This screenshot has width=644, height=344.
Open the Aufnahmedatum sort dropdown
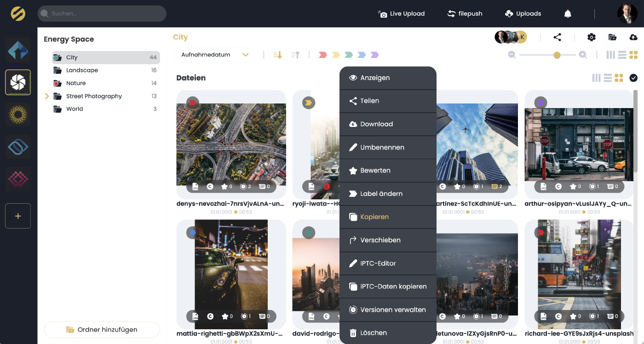[x=214, y=55]
